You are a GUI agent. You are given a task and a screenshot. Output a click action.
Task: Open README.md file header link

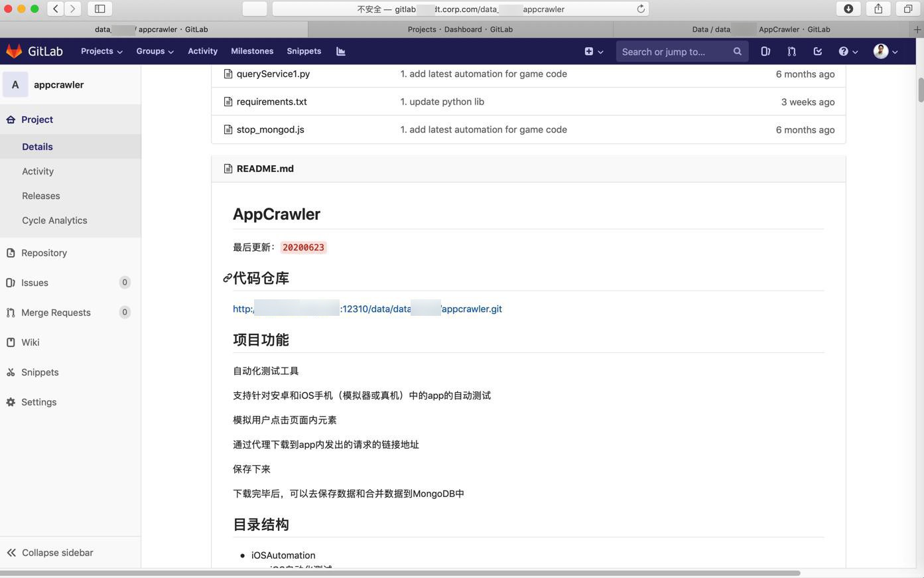265,169
